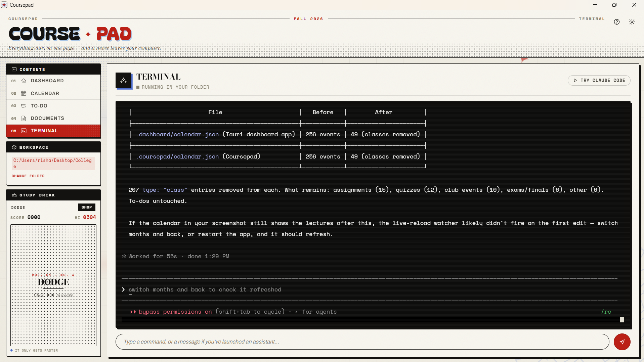The image size is (644, 362).
Task: Click the Terminal prompt icon in contents
Action: (x=24, y=131)
